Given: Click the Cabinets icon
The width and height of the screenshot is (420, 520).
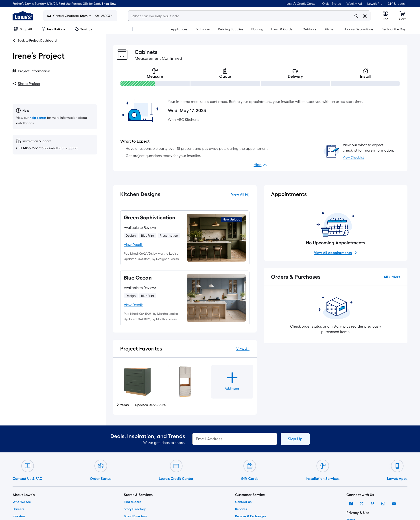Looking at the screenshot, I should (122, 55).
